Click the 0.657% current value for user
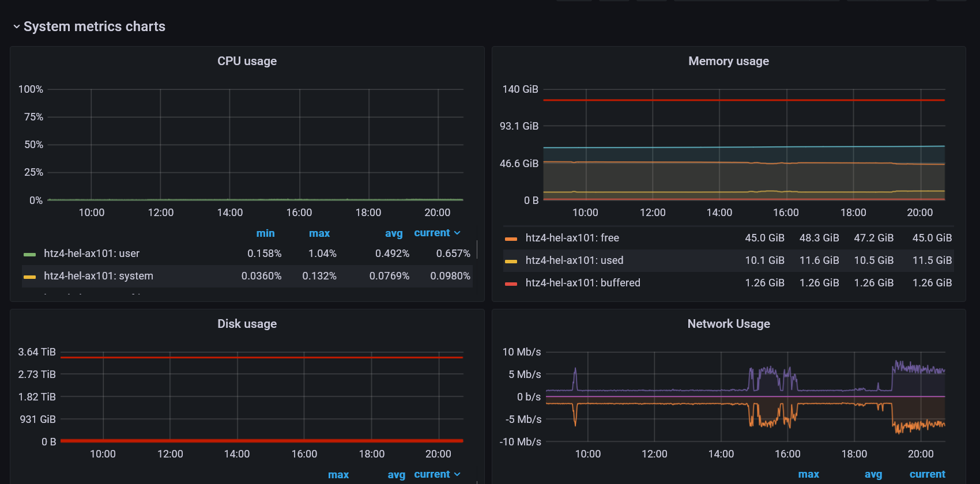This screenshot has height=484, width=980. [453, 254]
